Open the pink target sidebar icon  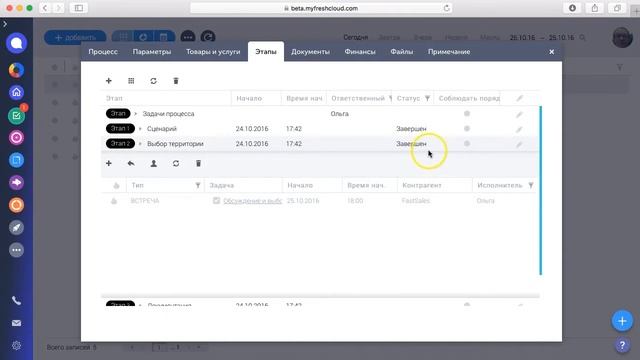click(16, 138)
